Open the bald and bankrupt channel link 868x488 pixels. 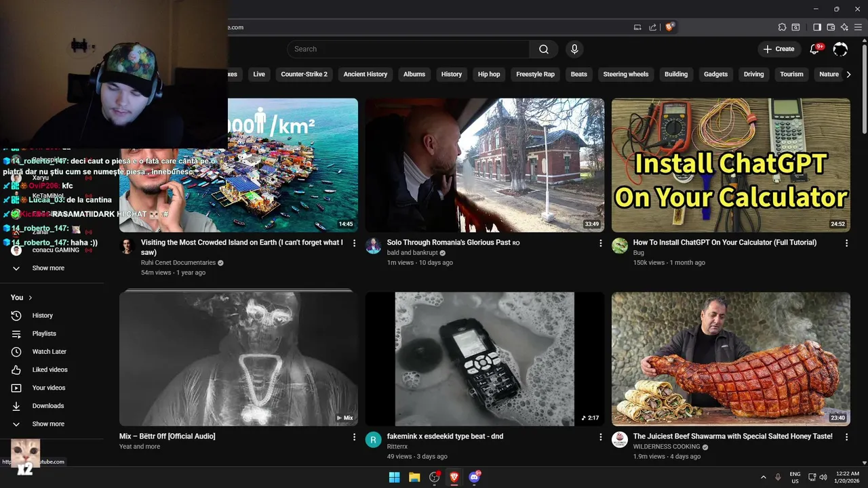tap(412, 253)
